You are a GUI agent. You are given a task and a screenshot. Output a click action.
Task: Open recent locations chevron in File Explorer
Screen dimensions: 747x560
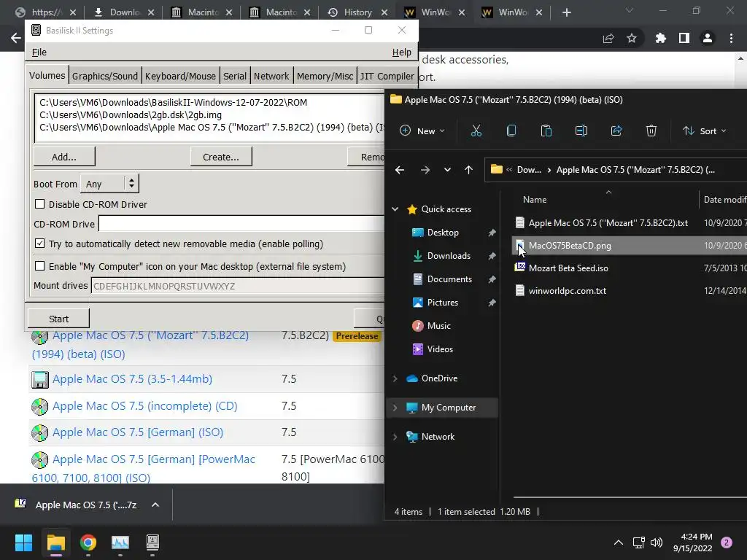pyautogui.click(x=447, y=170)
